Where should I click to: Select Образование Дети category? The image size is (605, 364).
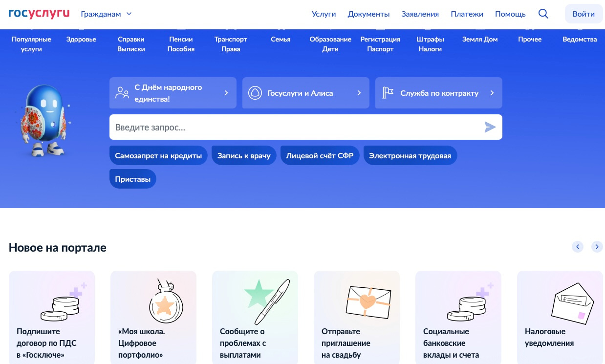coord(330,44)
